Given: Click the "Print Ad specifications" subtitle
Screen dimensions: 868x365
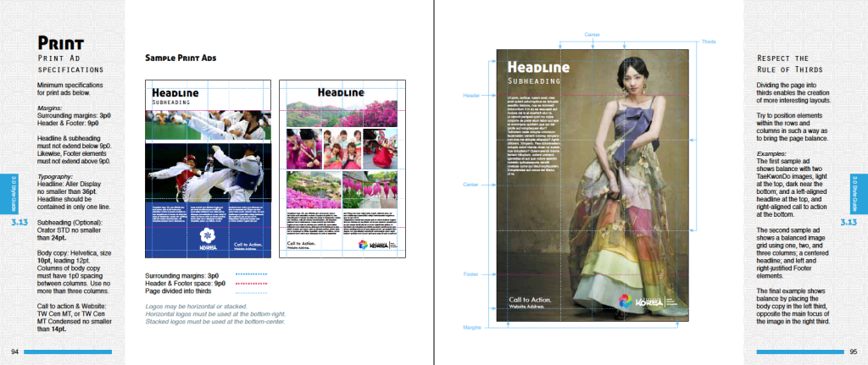Looking at the screenshot, I should [70, 64].
